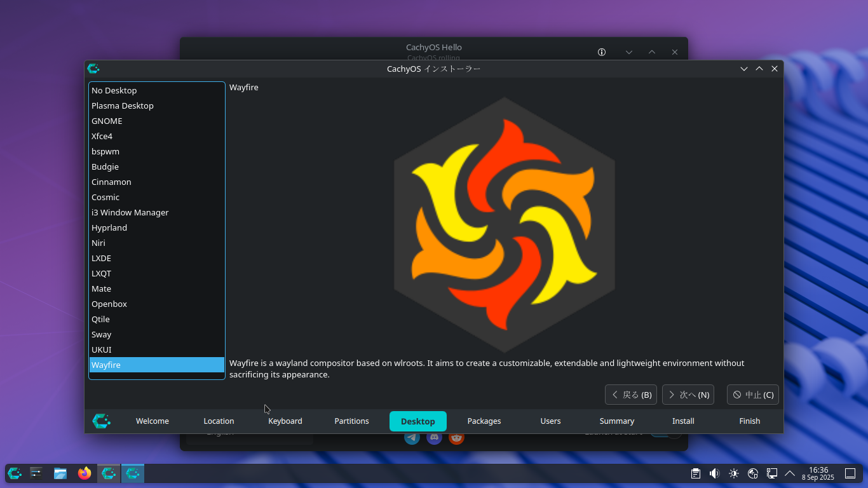Screen dimensions: 868x488
Task: Launch Firefox from the taskbar
Action: click(85, 473)
